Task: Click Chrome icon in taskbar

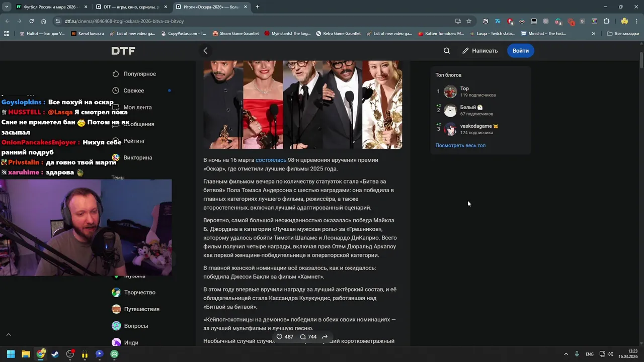Action: click(x=41, y=354)
